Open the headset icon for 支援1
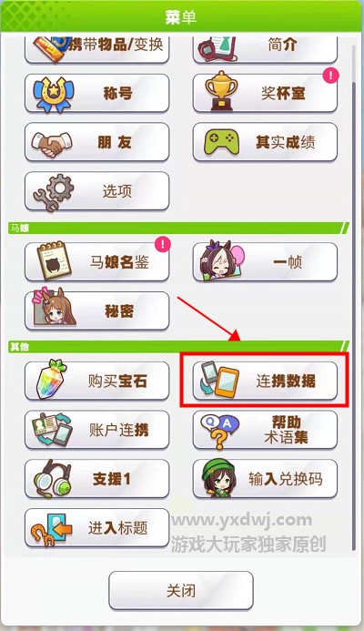Image resolution: width=364 pixels, height=631 pixels. pos(52,479)
